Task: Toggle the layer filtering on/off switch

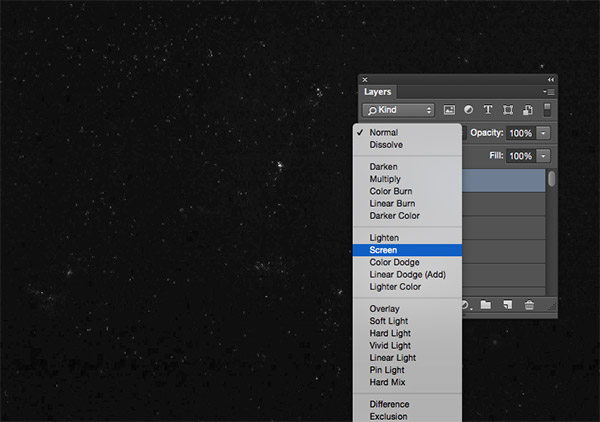Action: pyautogui.click(x=547, y=109)
